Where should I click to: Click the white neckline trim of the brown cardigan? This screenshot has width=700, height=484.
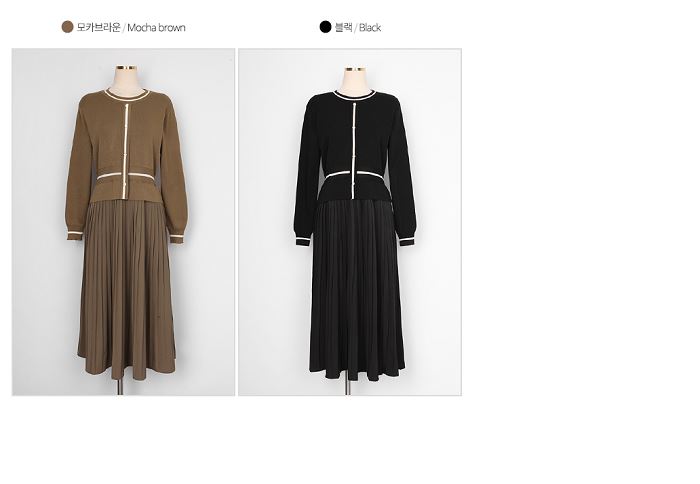point(127,95)
